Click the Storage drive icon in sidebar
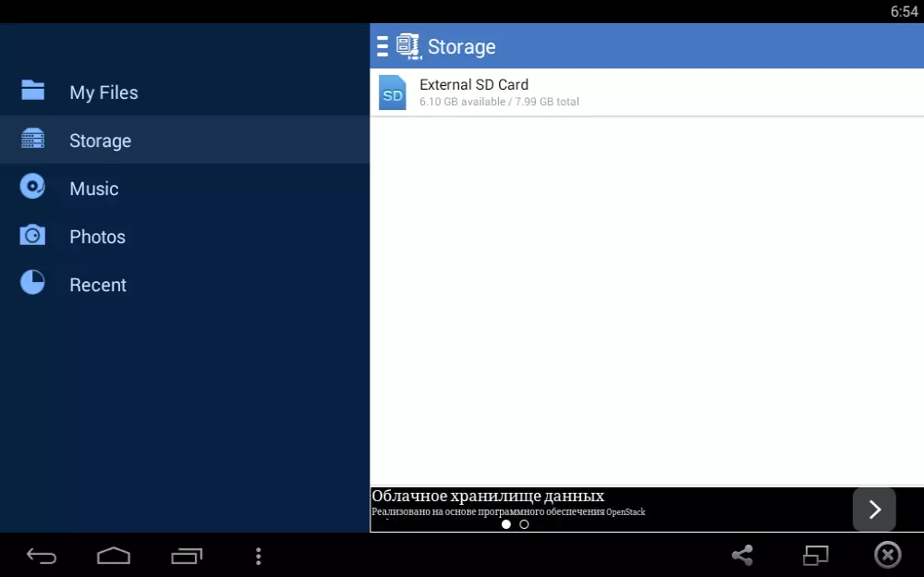The height and width of the screenshot is (577, 924). (x=33, y=140)
